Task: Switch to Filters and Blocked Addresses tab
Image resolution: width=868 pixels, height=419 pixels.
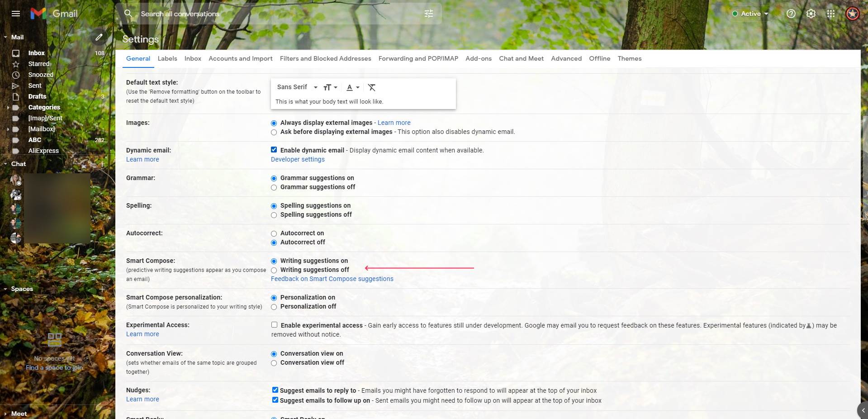Action: [x=325, y=58]
